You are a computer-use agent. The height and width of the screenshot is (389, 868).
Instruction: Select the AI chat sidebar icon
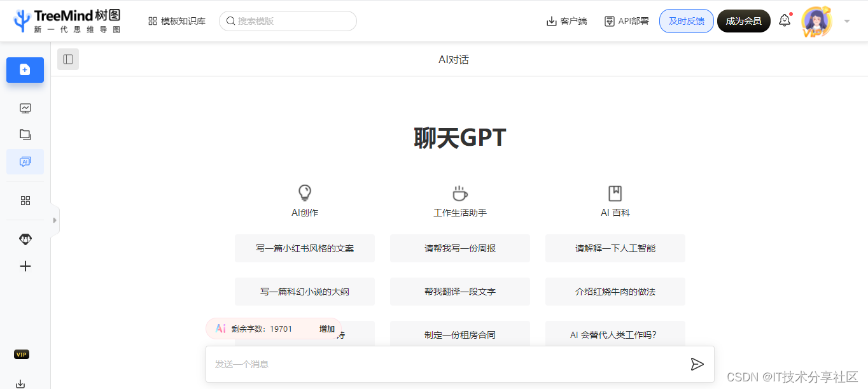25,162
